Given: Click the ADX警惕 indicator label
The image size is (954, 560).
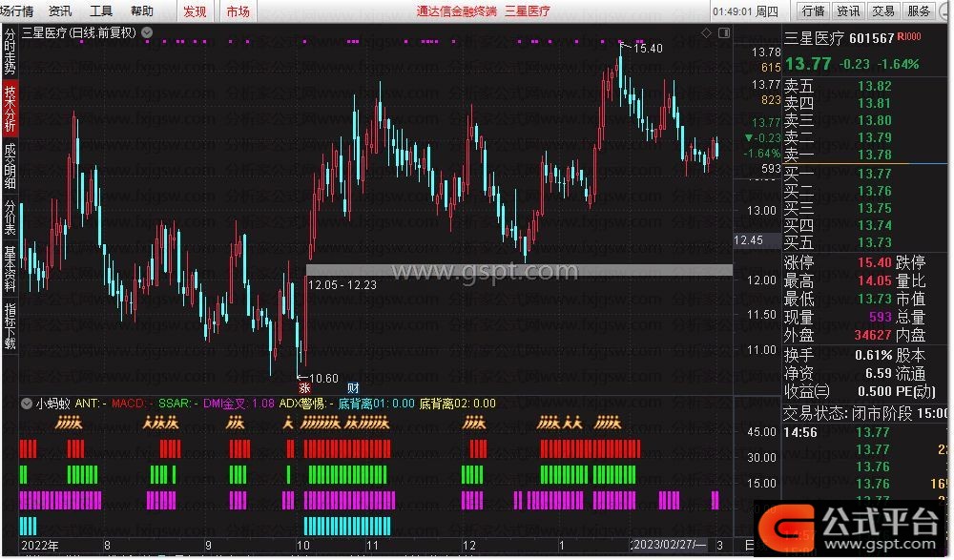Looking at the screenshot, I should [306, 403].
